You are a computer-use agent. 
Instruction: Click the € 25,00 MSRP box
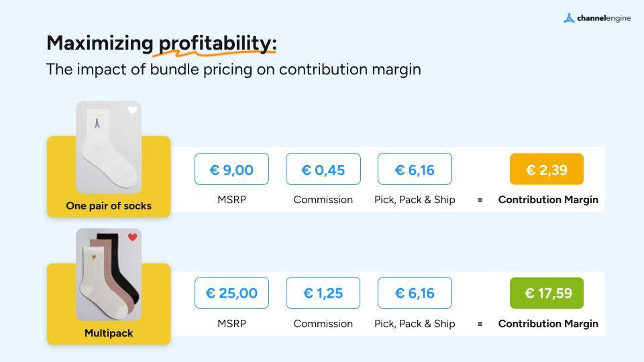(231, 293)
